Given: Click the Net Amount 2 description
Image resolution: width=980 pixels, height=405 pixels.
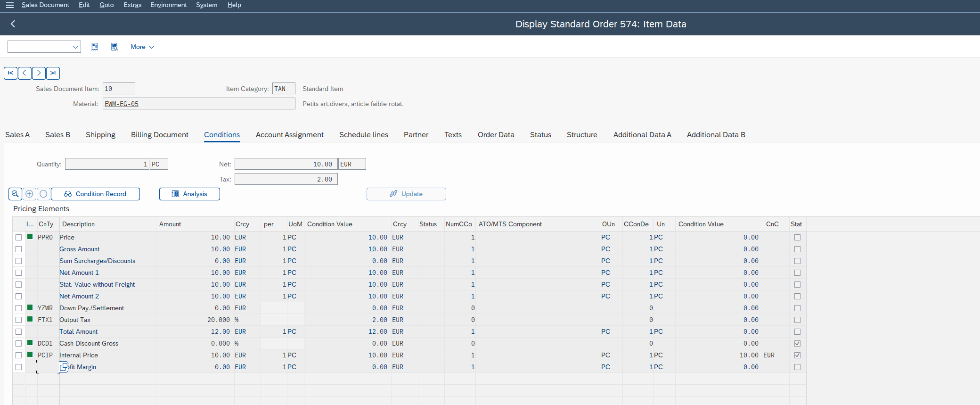Looking at the screenshot, I should (79, 296).
